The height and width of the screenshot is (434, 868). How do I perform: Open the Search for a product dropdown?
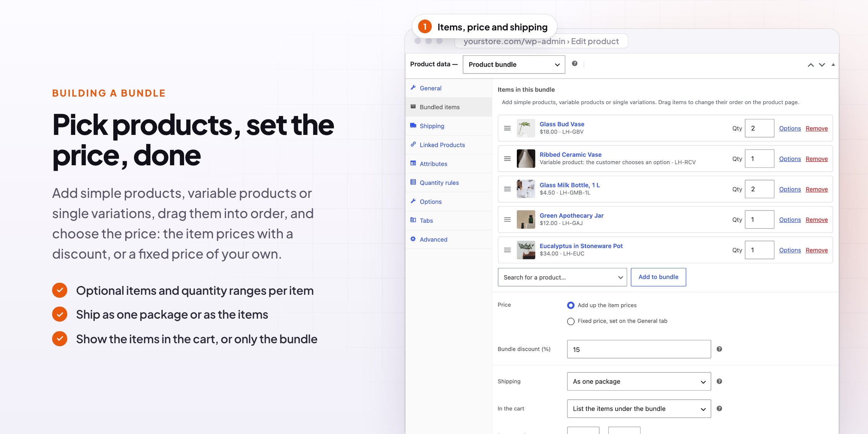562,277
